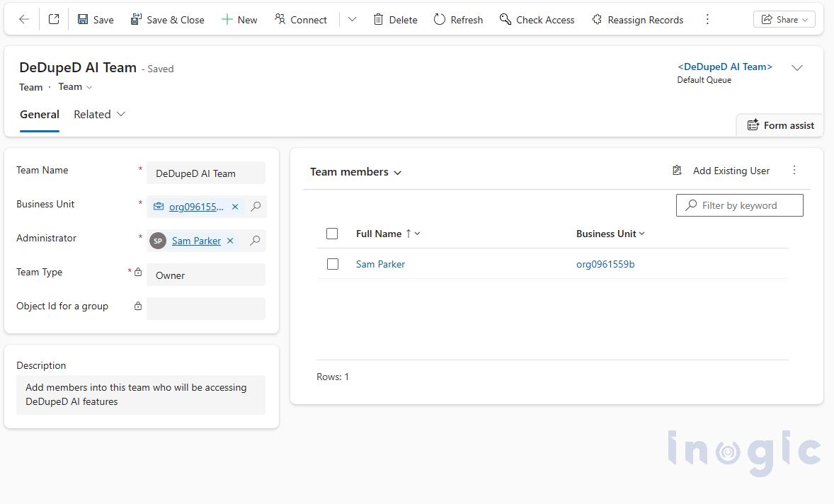Viewport: 834px width, 504px height.
Task: Open org0961559b business unit link
Action: point(605,264)
